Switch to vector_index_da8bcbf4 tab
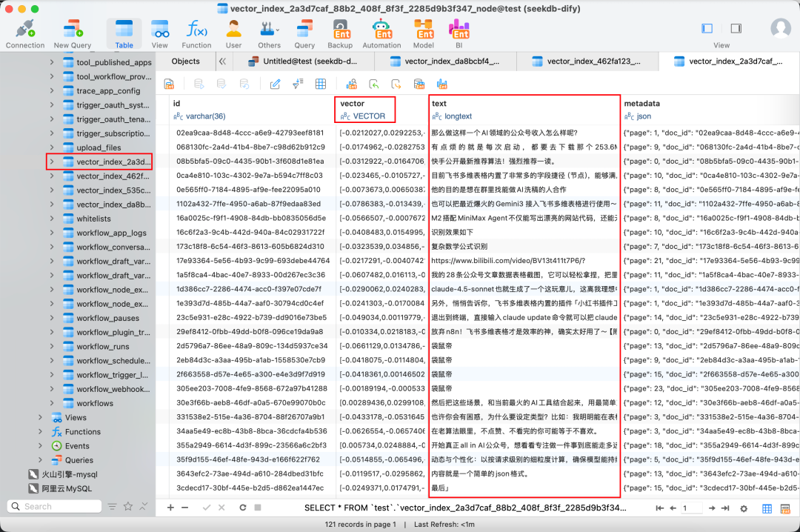 [x=445, y=61]
